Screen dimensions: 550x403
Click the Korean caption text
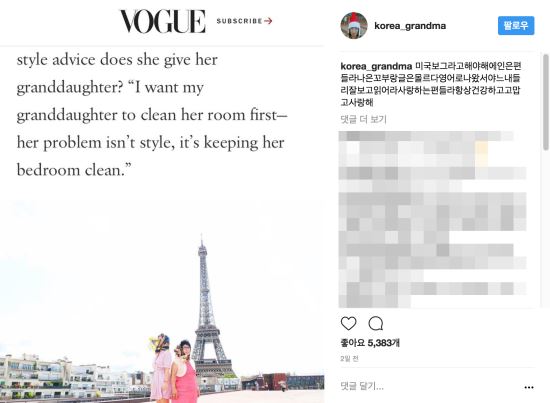click(x=431, y=84)
